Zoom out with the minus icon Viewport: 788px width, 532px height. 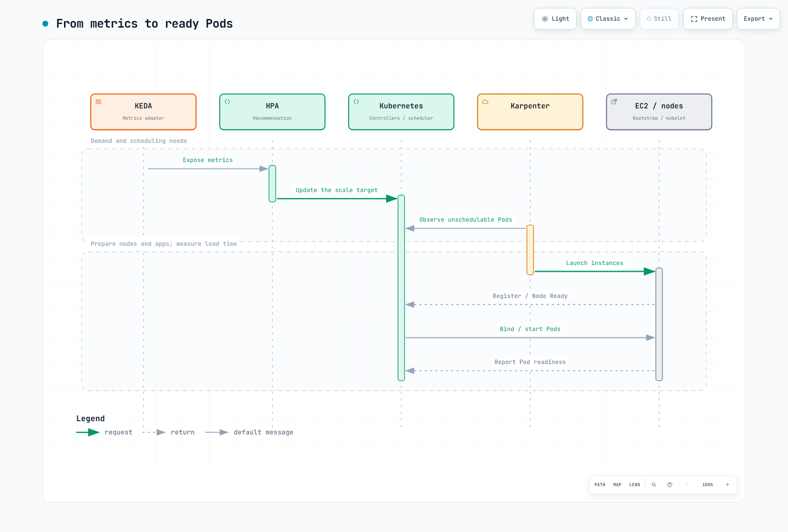point(688,485)
